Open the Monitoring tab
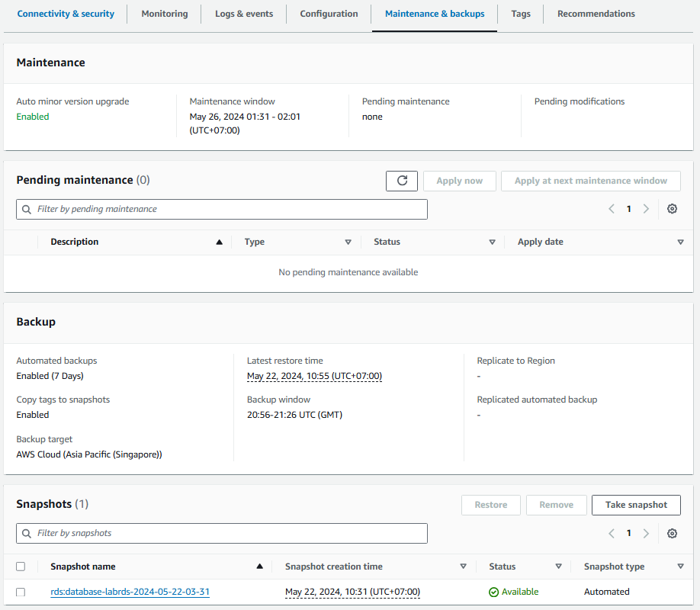This screenshot has width=700, height=610. tap(165, 14)
